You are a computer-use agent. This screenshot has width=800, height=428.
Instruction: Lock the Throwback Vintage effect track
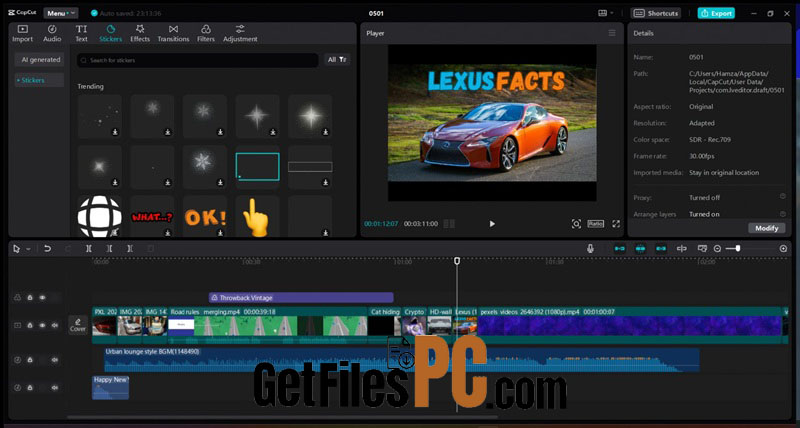click(x=30, y=297)
